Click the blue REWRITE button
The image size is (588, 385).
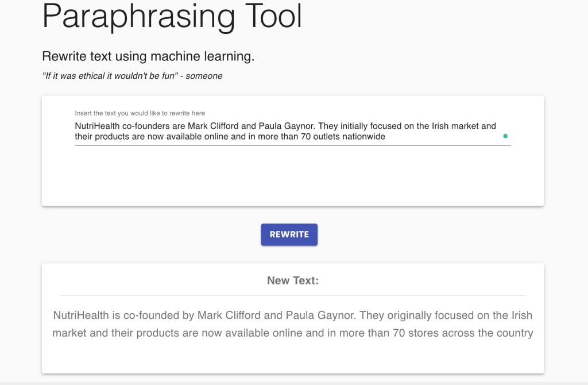(289, 234)
